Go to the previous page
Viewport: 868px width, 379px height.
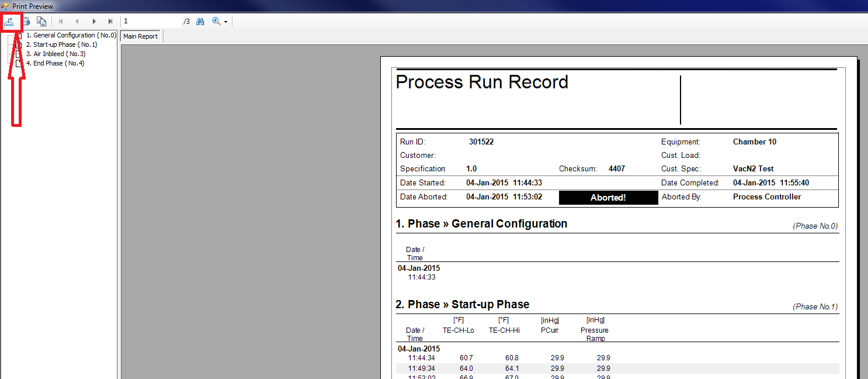(x=77, y=22)
